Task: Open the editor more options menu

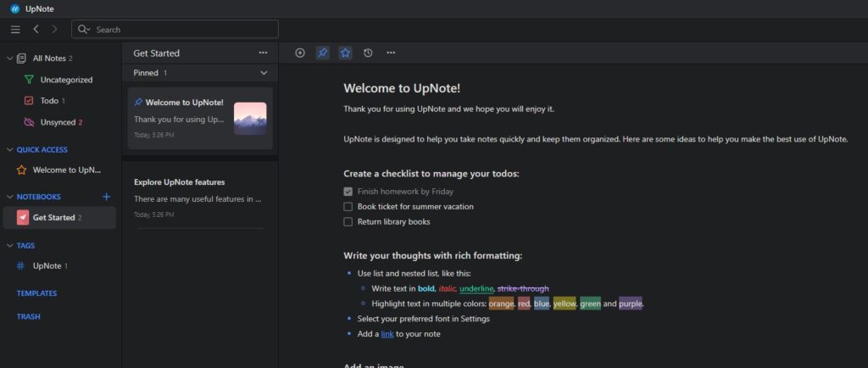Action: tap(391, 53)
